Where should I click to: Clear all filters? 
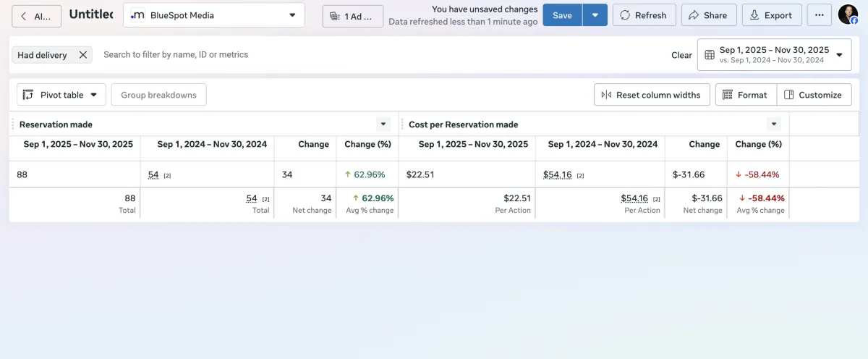coord(681,55)
